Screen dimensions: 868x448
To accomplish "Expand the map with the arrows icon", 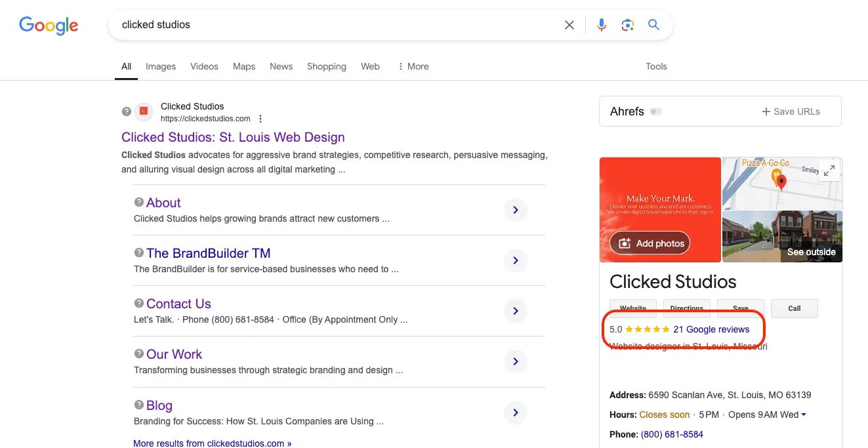I will (x=829, y=171).
